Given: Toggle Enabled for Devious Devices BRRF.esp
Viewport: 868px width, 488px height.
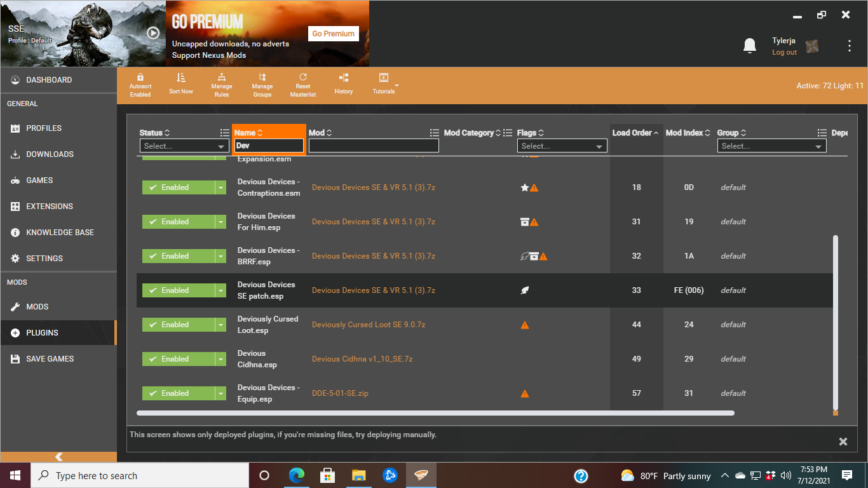Looking at the screenshot, I should click(178, 256).
